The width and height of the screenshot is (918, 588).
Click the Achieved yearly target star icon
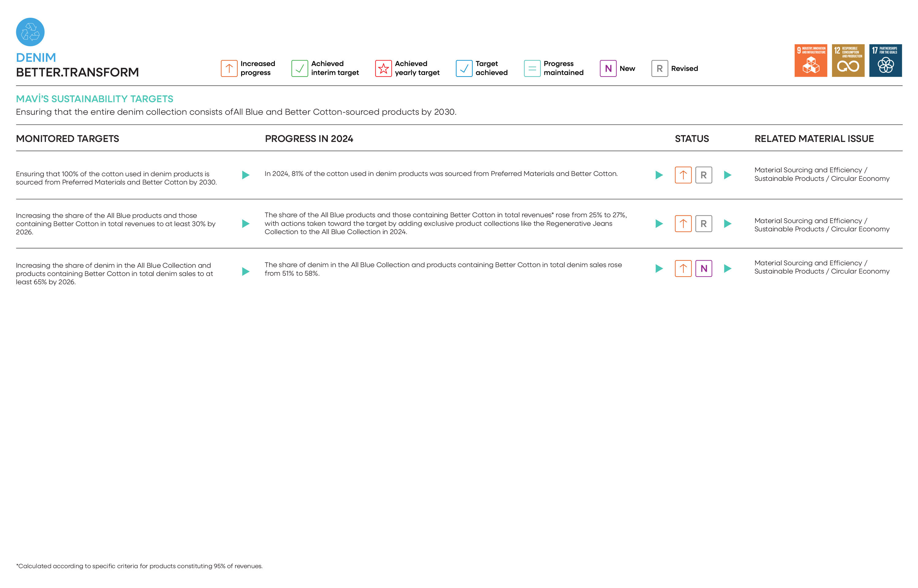point(383,68)
